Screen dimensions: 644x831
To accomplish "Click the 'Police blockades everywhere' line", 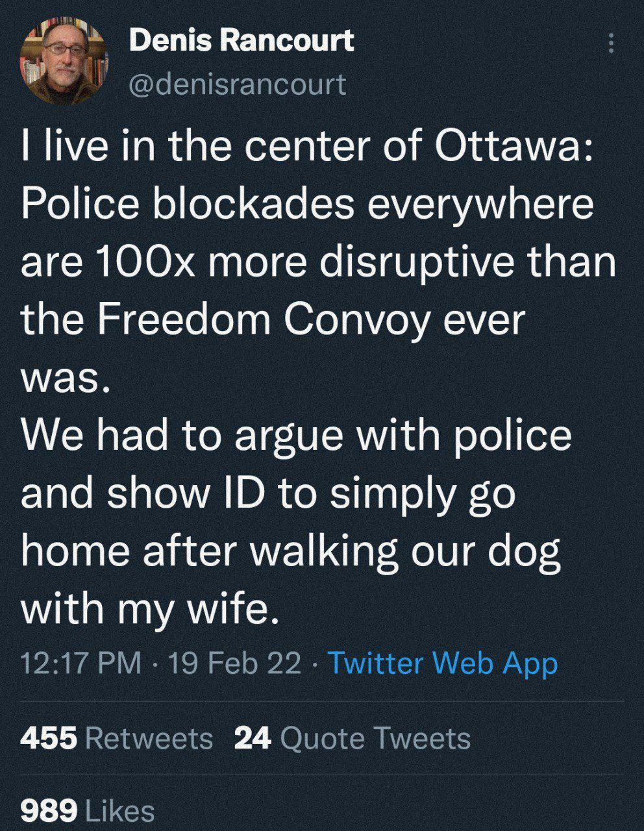I will click(307, 205).
